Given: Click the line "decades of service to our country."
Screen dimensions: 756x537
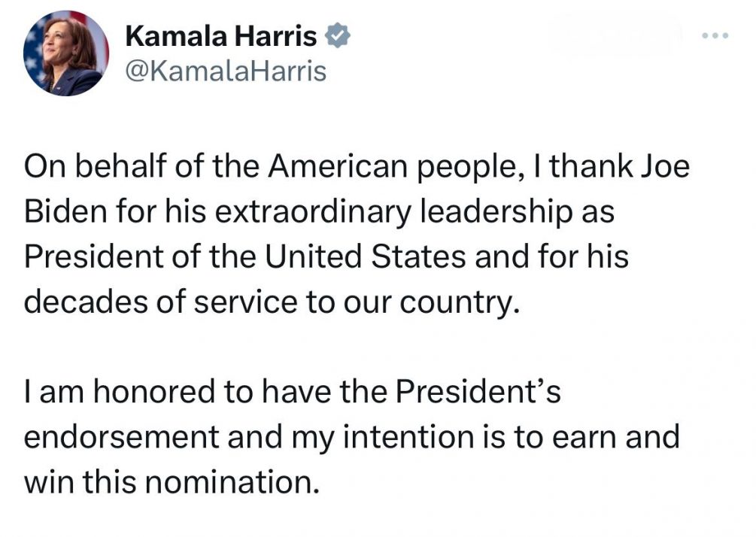Looking at the screenshot, I should [x=272, y=301].
